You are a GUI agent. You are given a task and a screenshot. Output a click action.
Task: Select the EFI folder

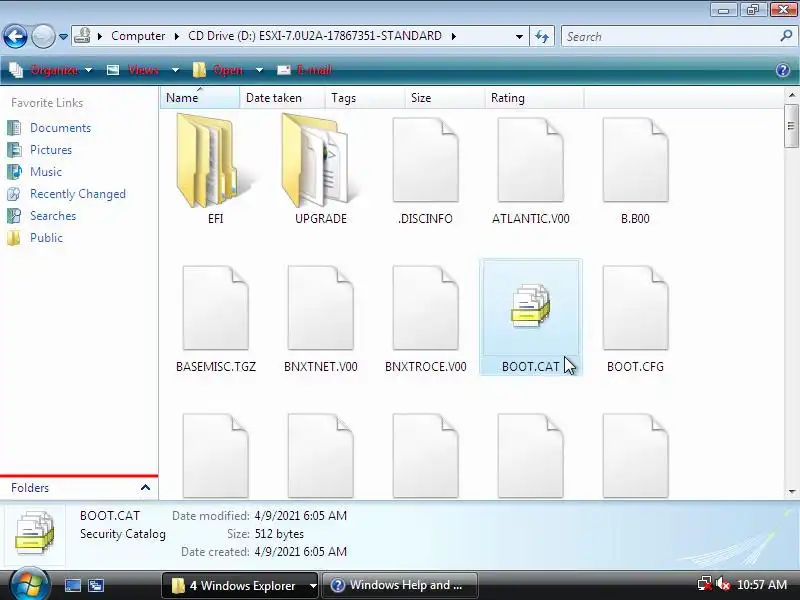(x=215, y=170)
